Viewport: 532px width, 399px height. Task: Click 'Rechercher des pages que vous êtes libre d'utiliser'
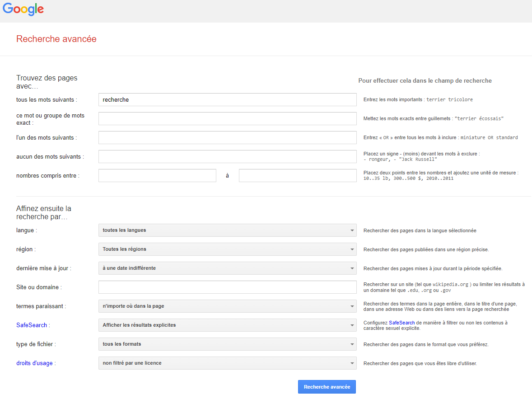(420, 363)
